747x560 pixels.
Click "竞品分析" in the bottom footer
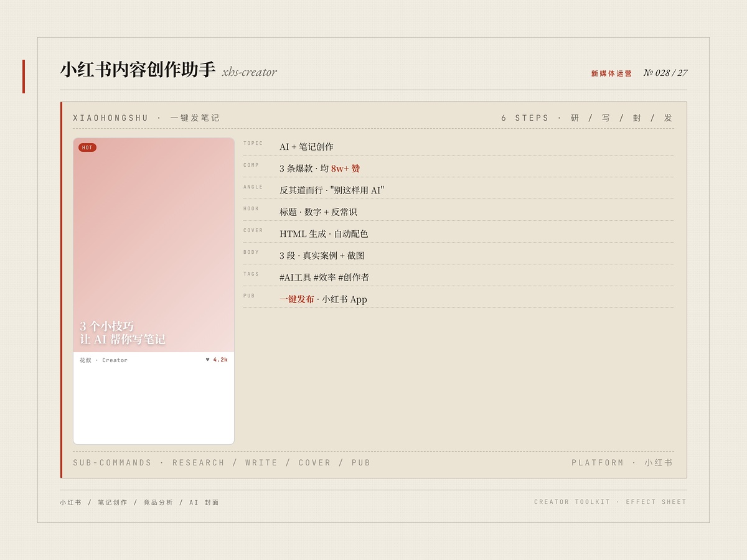tap(158, 503)
